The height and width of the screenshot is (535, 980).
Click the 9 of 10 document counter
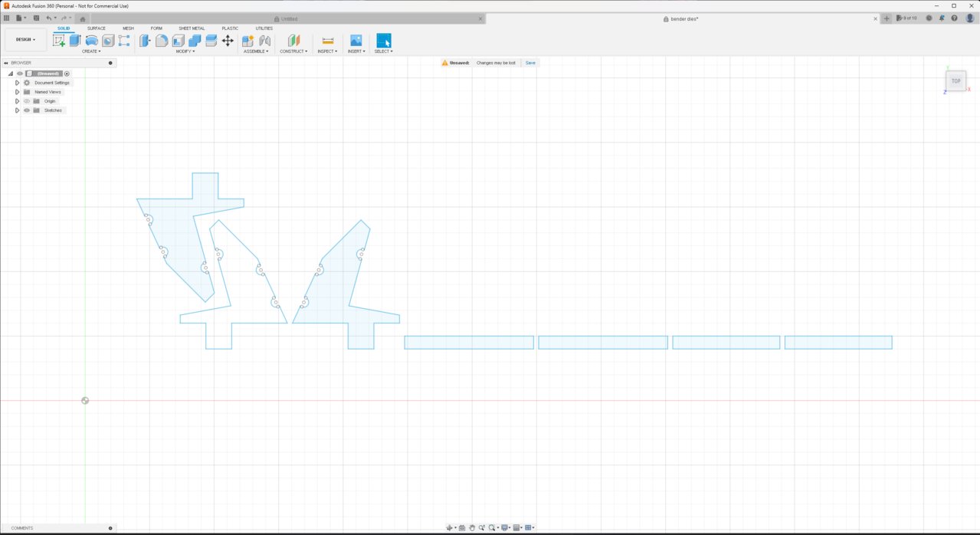[906, 18]
